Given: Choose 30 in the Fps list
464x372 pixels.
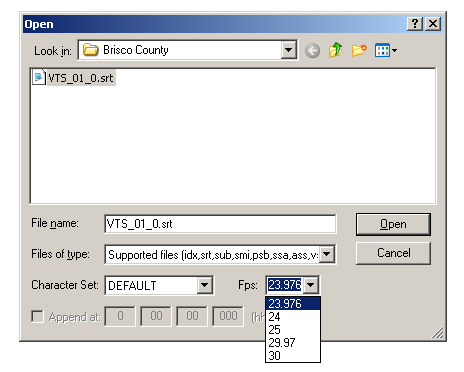Looking at the screenshot, I should tap(293, 356).
